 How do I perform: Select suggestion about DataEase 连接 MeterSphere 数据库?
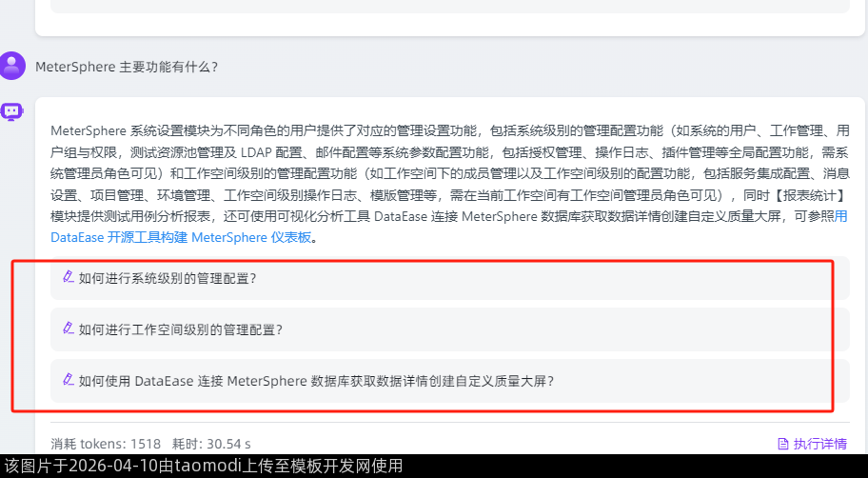point(449,381)
